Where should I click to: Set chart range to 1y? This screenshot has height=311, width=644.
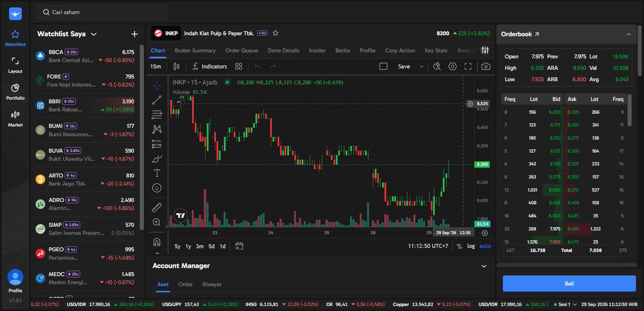188,246
